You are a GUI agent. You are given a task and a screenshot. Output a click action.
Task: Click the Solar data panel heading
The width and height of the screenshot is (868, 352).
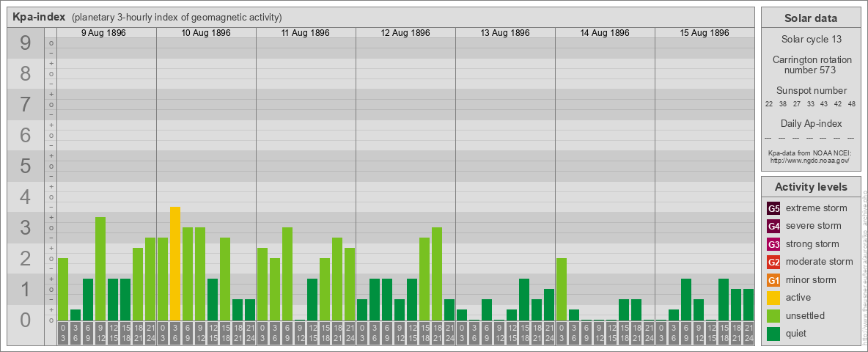coord(811,18)
